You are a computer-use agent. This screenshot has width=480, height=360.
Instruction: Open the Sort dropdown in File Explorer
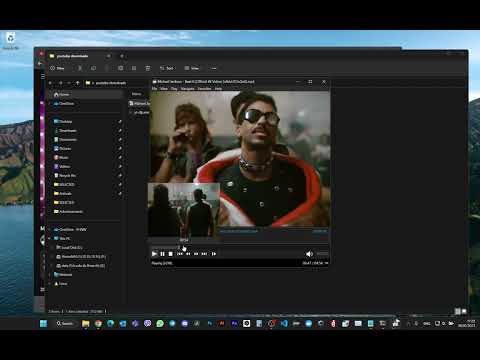[167, 68]
